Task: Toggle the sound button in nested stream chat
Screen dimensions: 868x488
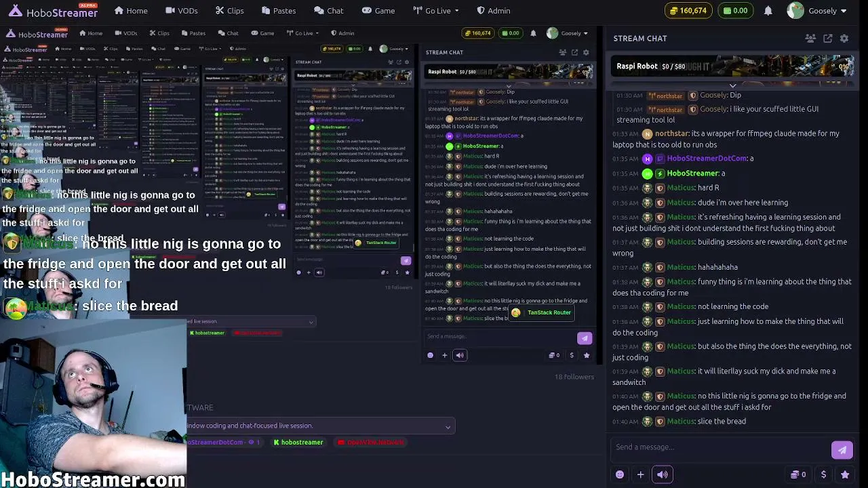Action: [460, 355]
